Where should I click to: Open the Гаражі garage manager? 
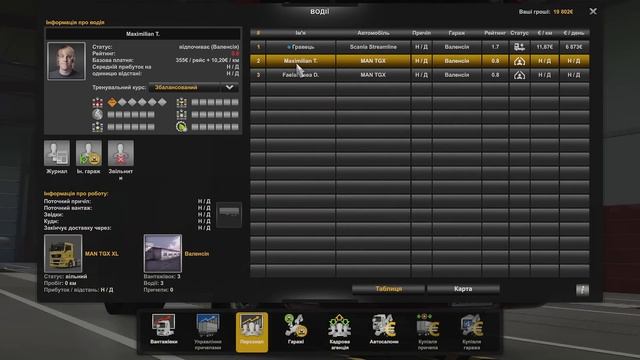click(296, 329)
